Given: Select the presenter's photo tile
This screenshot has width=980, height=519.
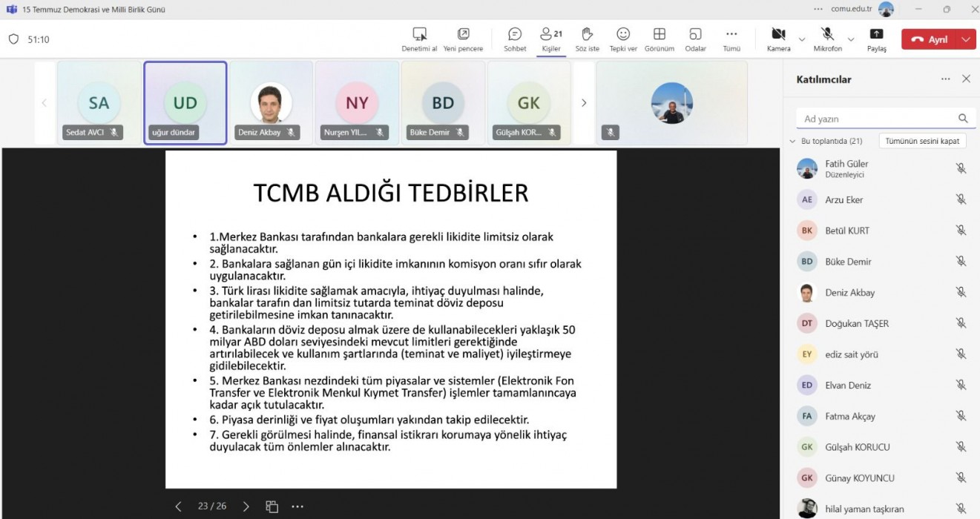Looking at the screenshot, I should coord(672,103).
